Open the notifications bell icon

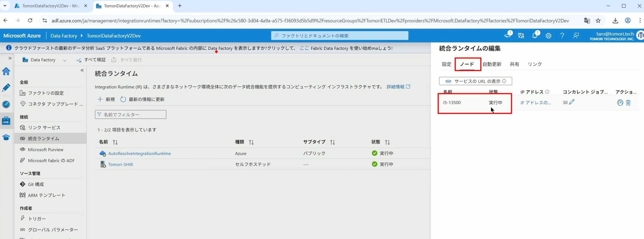coord(534,36)
